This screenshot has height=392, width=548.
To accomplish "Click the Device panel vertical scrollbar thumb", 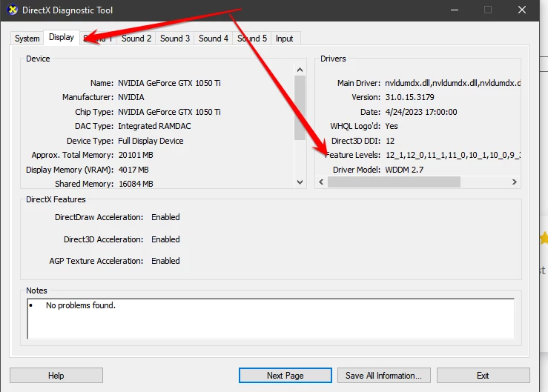I will point(300,107).
